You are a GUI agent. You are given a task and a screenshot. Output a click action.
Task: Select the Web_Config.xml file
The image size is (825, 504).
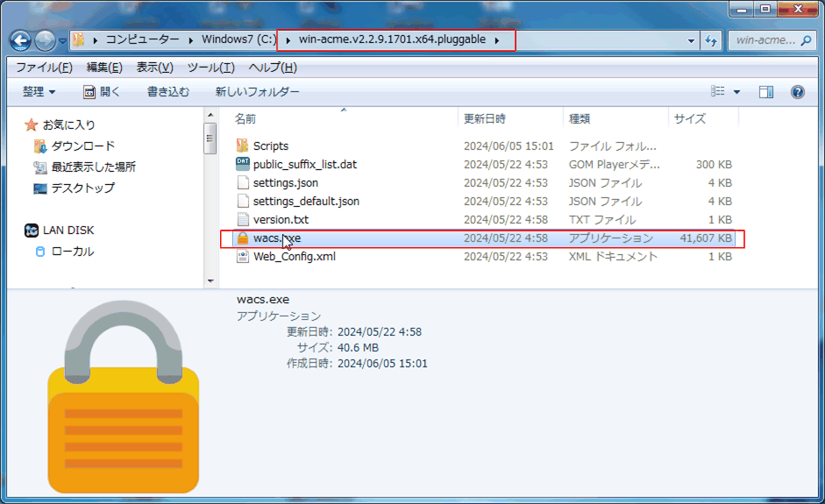point(483,256)
